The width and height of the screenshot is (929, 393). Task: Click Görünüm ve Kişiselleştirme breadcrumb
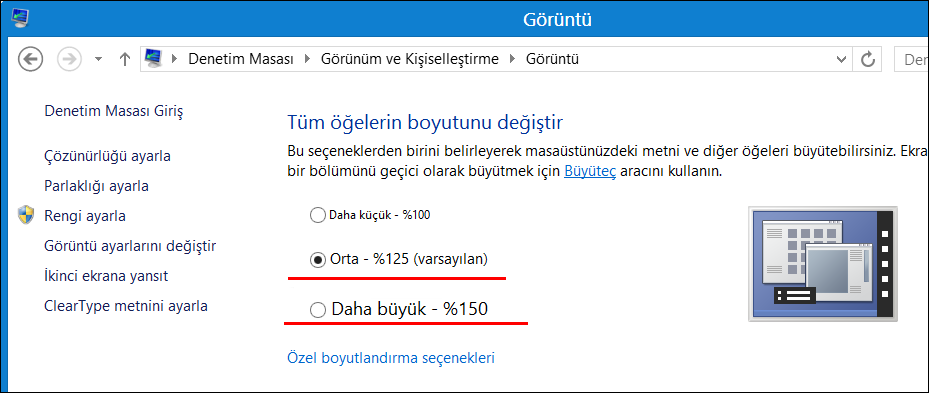coord(409,59)
